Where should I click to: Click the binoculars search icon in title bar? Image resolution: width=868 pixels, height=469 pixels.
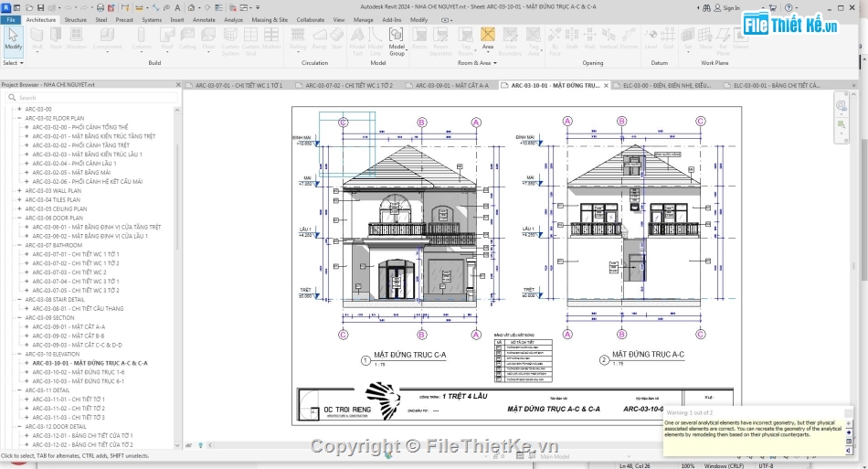(706, 7)
